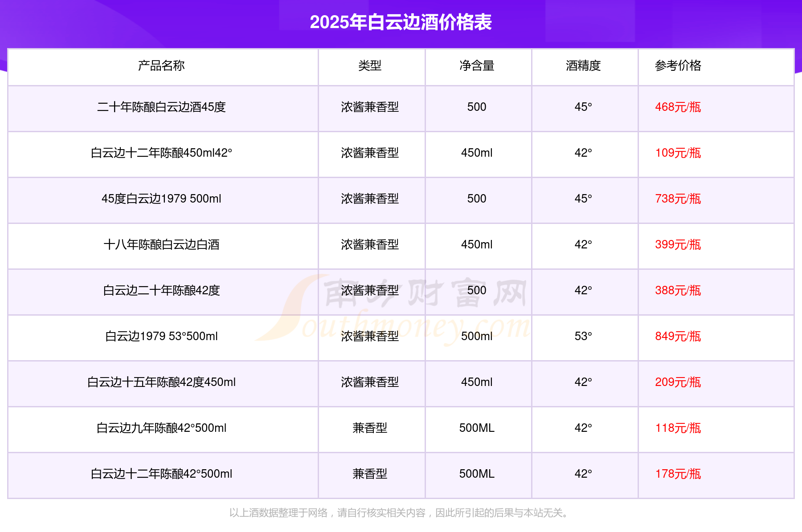Click the 178元/瓶 price
The height and width of the screenshot is (532, 802).
point(678,474)
